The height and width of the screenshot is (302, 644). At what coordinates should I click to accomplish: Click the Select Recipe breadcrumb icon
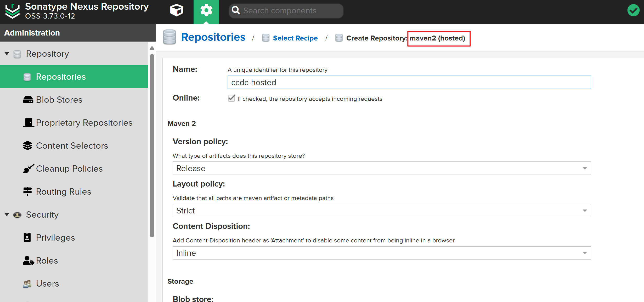(x=266, y=38)
